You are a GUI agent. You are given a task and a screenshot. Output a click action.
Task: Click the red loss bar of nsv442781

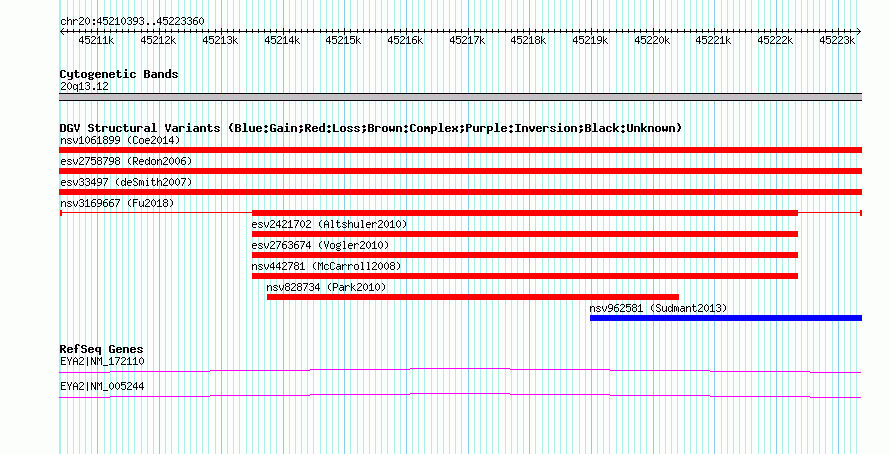(x=525, y=276)
